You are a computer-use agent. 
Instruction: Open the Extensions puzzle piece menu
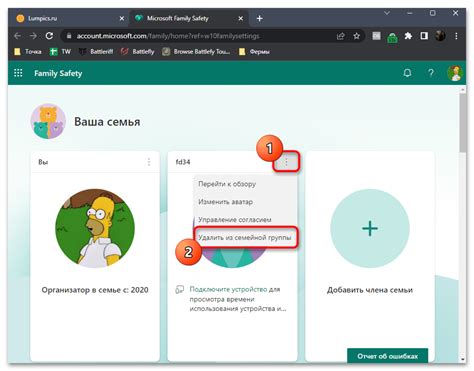pos(408,36)
